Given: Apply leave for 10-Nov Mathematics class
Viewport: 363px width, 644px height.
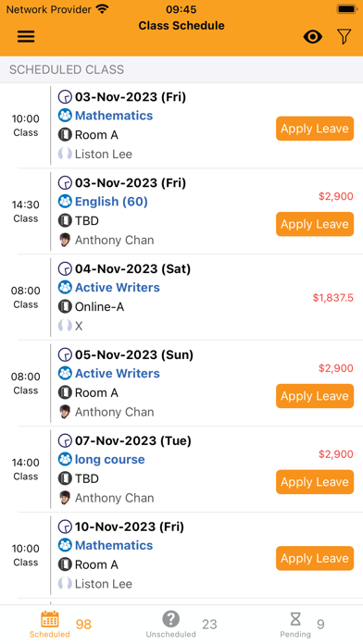Looking at the screenshot, I should click(315, 558).
